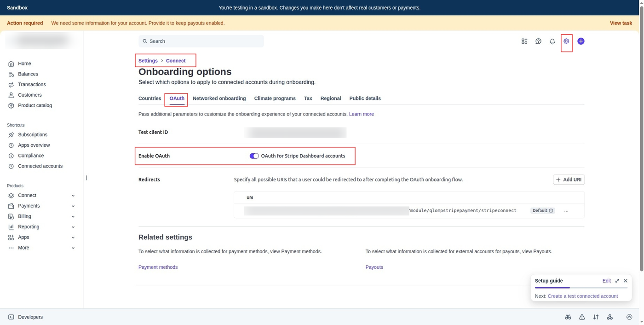Open Settings via the gear icon

(566, 41)
